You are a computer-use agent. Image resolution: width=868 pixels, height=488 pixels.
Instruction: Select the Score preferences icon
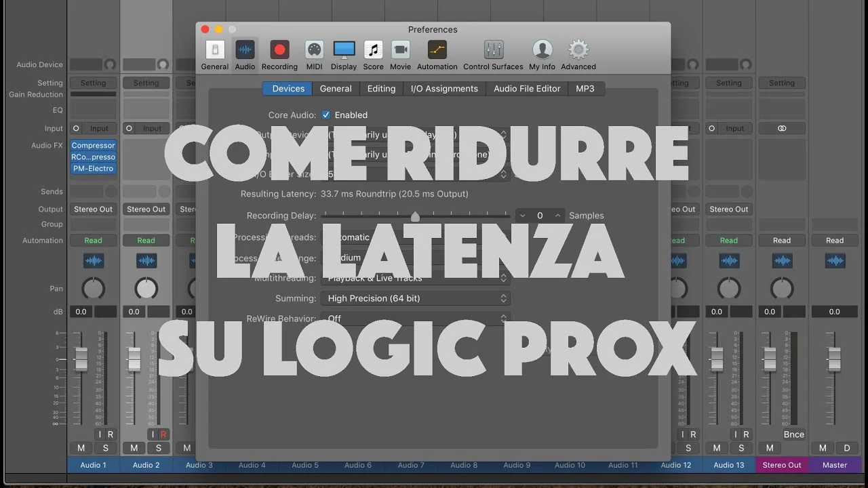(x=373, y=50)
